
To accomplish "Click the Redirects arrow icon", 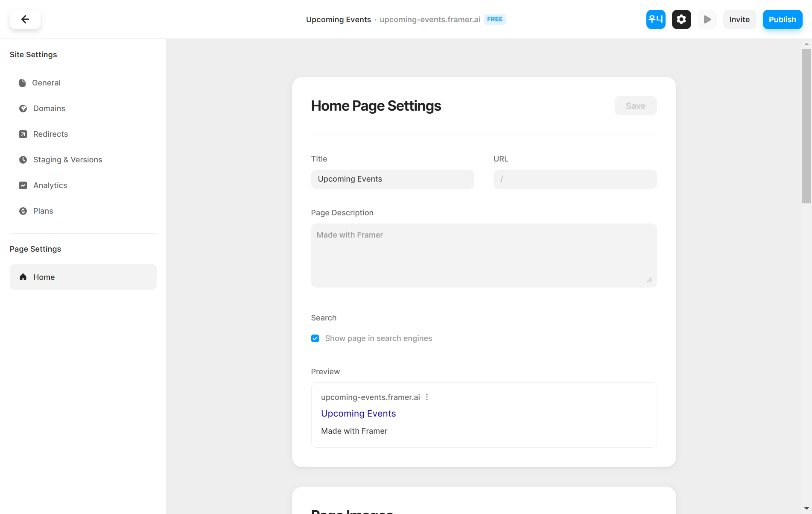I will (23, 134).
